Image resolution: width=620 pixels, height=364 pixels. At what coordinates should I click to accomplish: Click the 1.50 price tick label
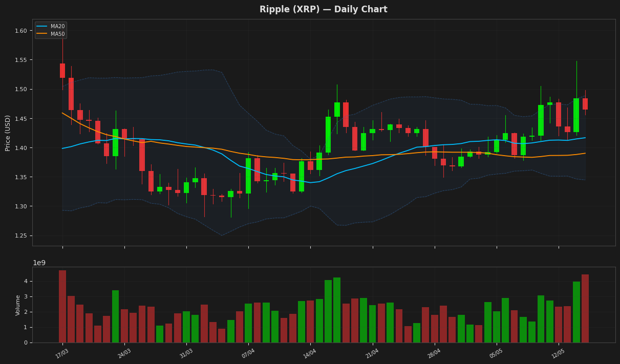point(20,89)
